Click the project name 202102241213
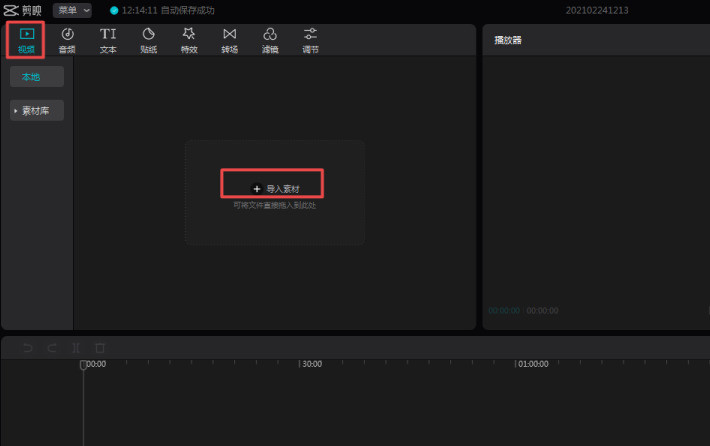 click(x=597, y=10)
